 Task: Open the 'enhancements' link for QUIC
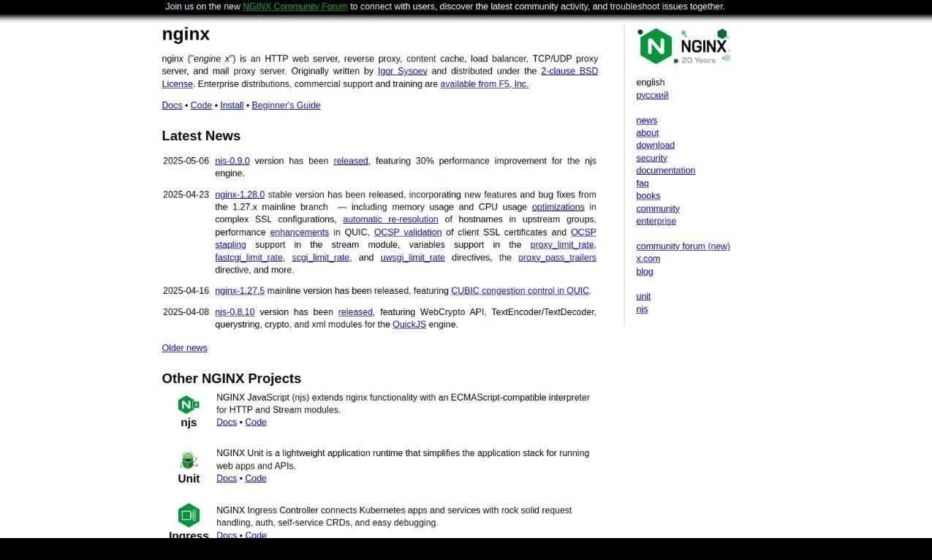(300, 232)
